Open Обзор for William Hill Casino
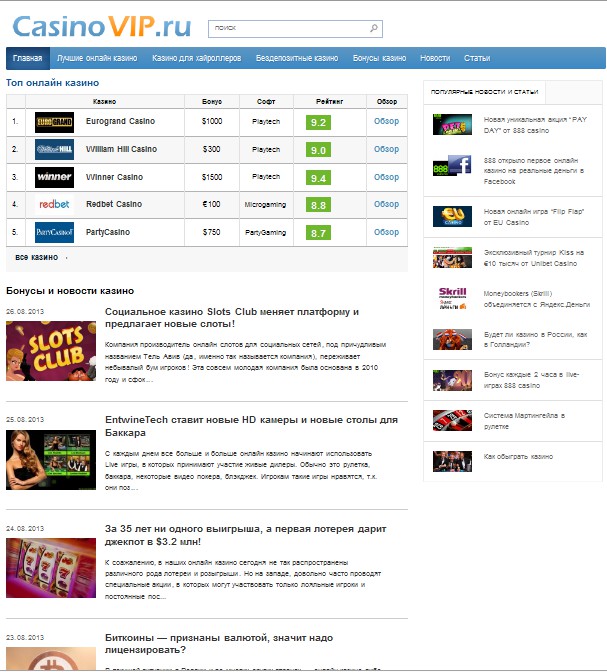This screenshot has height=672, width=607. 386,149
